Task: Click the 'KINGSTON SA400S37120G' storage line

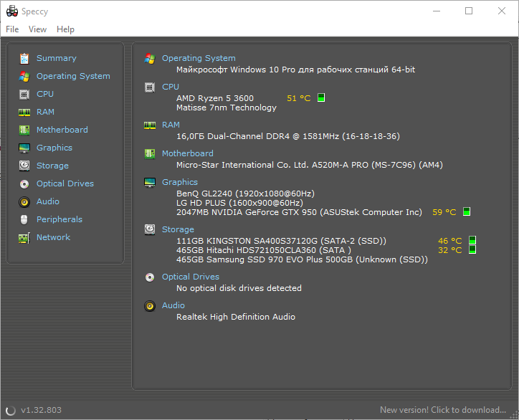Action: point(281,241)
